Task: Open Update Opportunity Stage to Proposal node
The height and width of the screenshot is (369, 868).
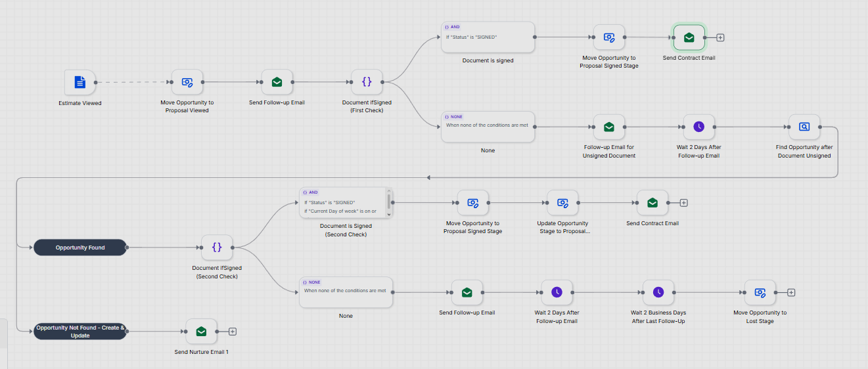Action: 562,203
